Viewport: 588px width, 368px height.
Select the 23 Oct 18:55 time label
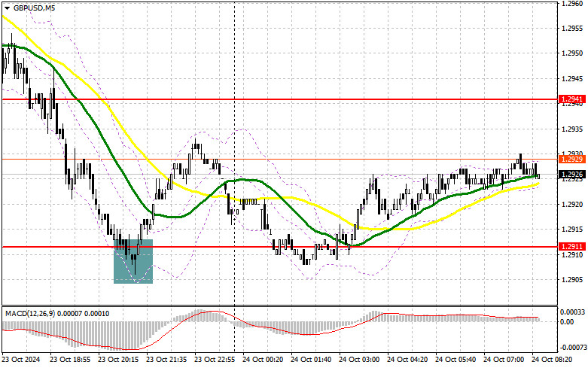(x=70, y=360)
